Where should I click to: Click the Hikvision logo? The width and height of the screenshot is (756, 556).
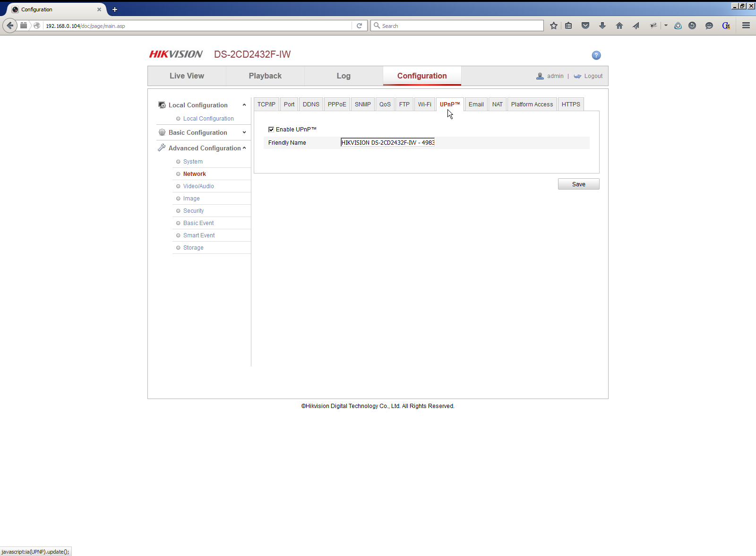pos(176,54)
